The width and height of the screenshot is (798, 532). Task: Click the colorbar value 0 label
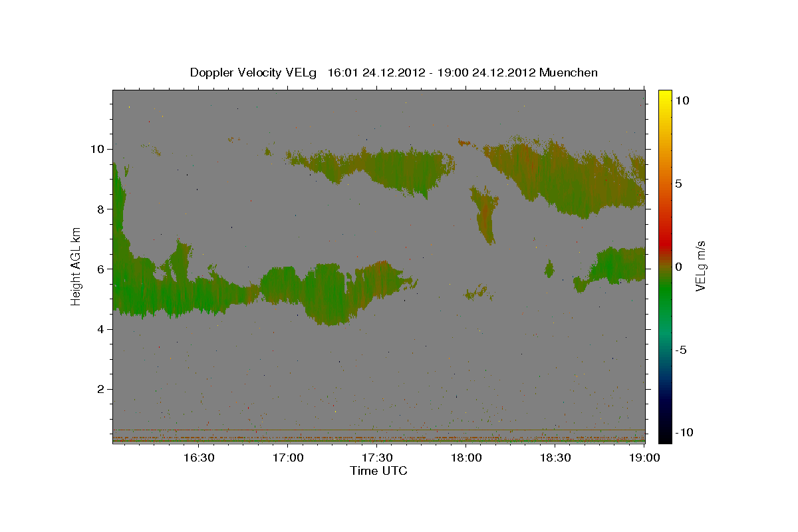click(678, 267)
